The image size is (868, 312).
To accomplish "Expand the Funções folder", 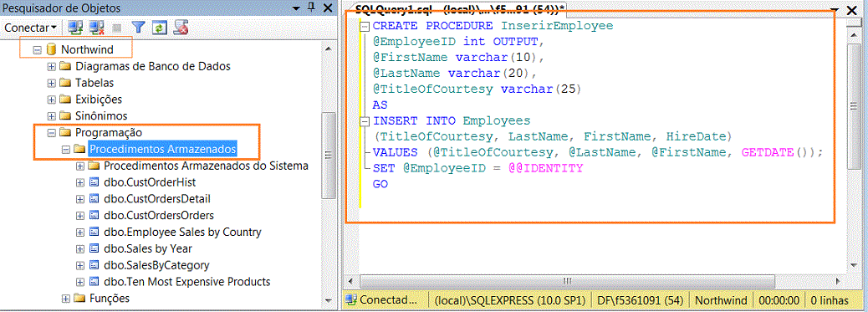I will 66,299.
